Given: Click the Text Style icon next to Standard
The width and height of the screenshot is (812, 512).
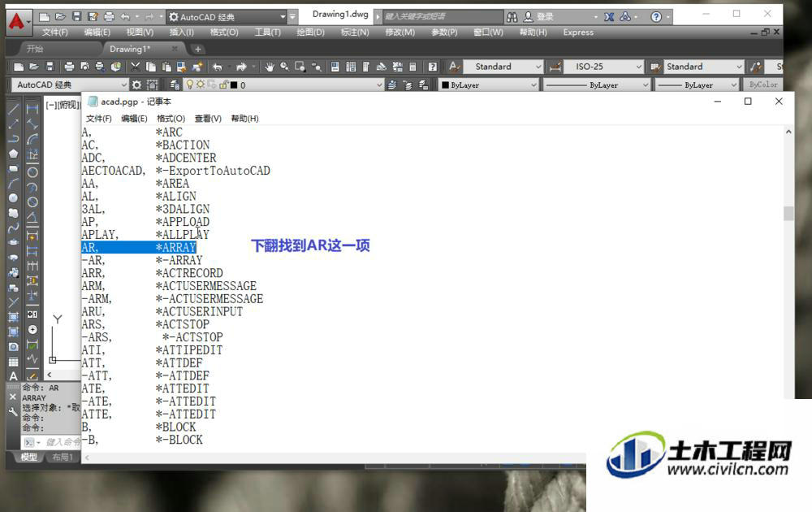Looking at the screenshot, I should click(454, 67).
